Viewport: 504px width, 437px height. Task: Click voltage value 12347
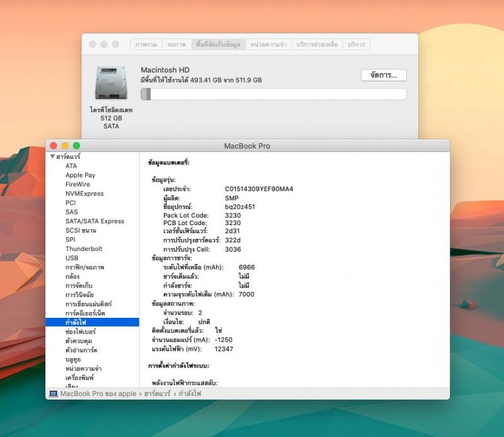click(x=224, y=349)
